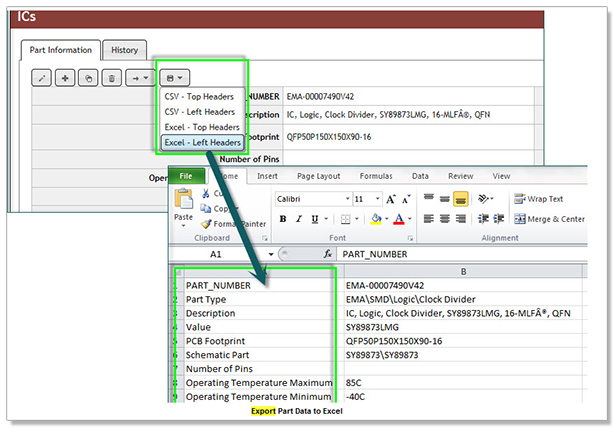The height and width of the screenshot is (428, 615).
Task: Choose Excel - Left Headers export option
Action: click(202, 142)
